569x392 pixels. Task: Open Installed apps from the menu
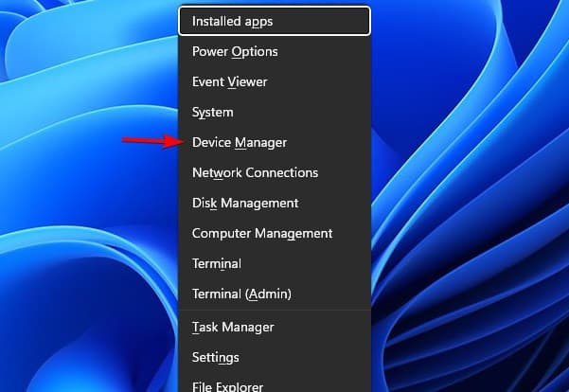233,21
